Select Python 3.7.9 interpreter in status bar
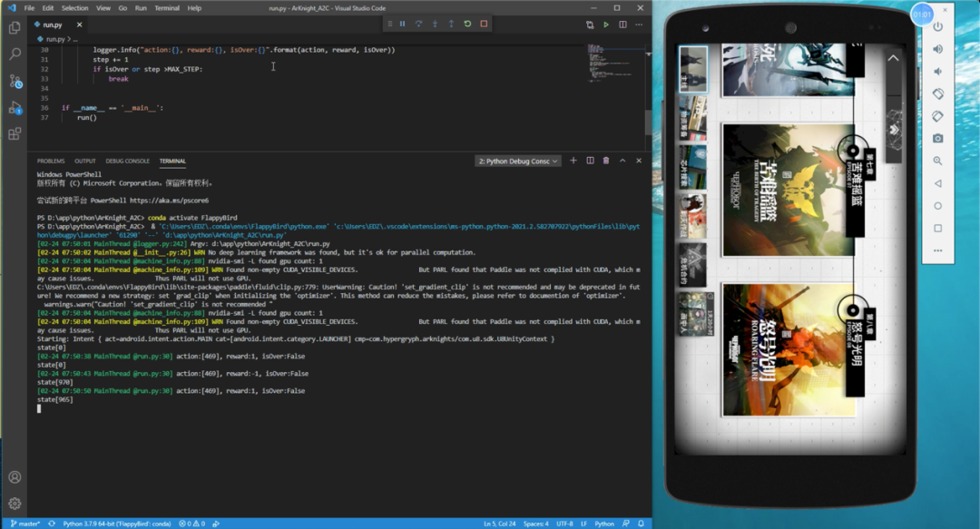 [x=117, y=524]
